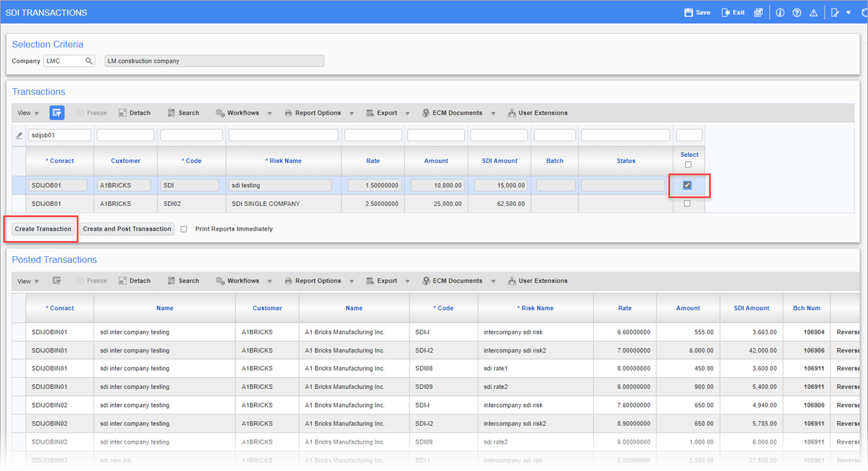Viewport: 868px width, 471px height.
Task: Click the edit page icon in header
Action: tap(835, 12)
